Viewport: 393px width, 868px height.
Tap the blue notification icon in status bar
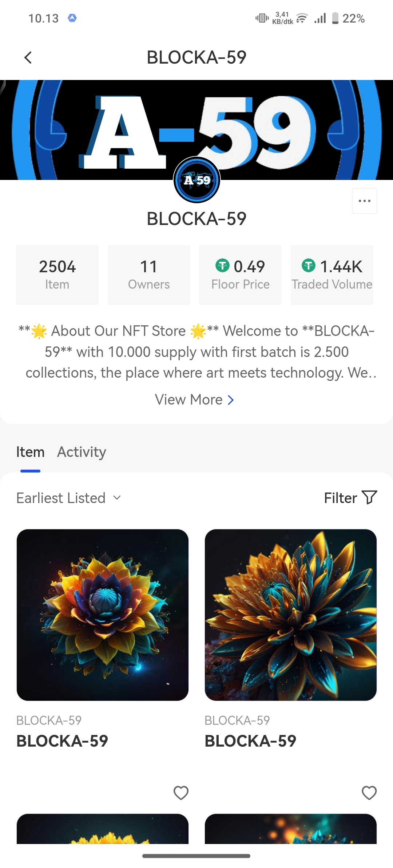[72, 18]
